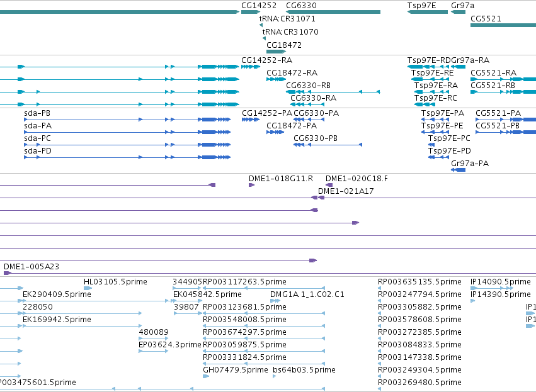The width and height of the screenshot is (536, 392).
Task: Click Gr97a-PA protein label
Action: (470, 164)
